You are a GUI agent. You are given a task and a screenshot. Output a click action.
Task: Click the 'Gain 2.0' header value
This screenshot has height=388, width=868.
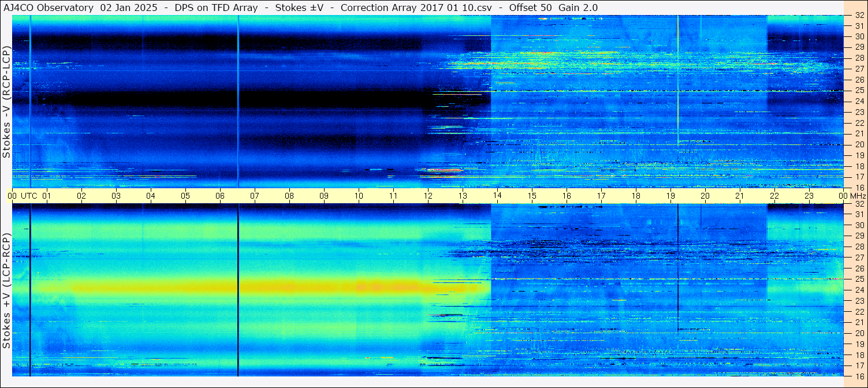pos(578,8)
